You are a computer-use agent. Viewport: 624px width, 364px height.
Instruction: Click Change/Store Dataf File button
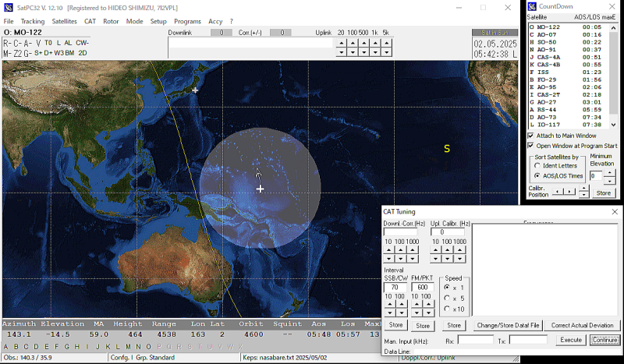click(x=509, y=325)
